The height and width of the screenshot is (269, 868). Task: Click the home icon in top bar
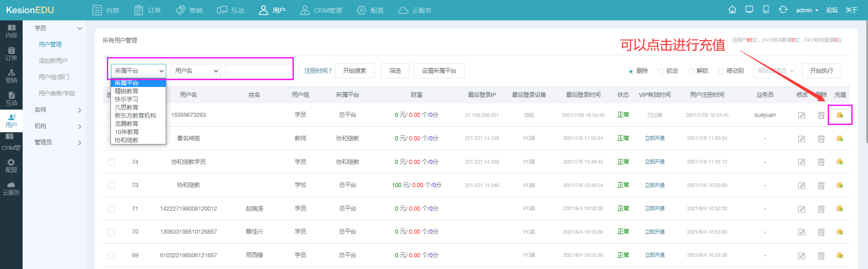tap(732, 10)
